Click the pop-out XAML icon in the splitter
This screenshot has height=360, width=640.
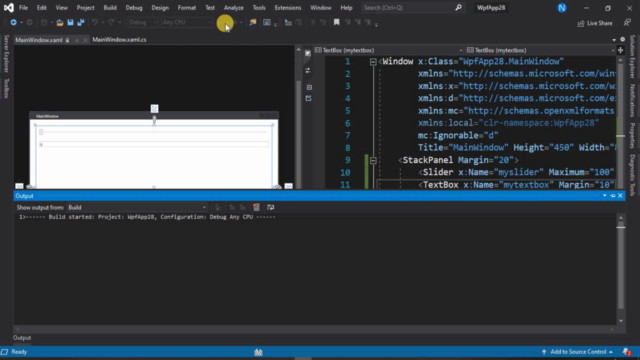tap(309, 98)
